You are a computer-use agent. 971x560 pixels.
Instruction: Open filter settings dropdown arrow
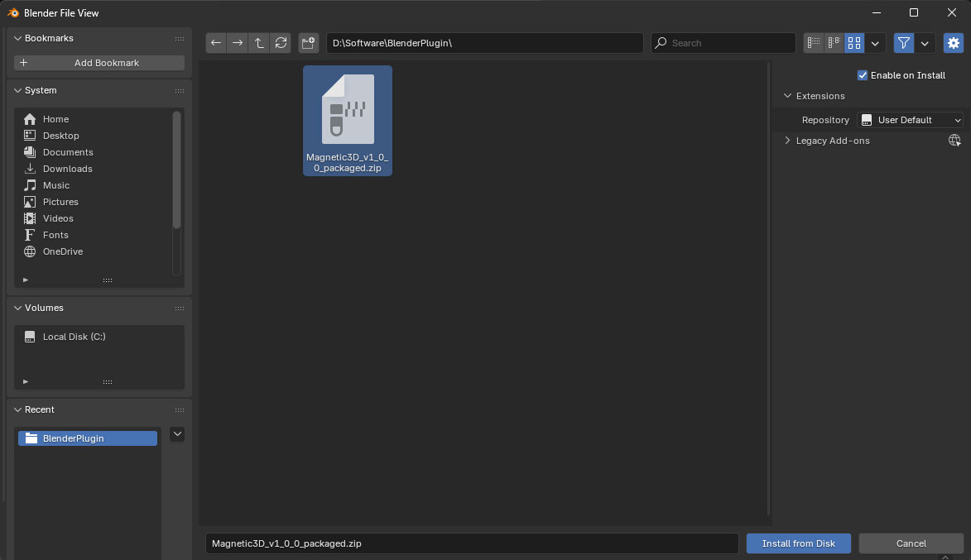tap(925, 43)
